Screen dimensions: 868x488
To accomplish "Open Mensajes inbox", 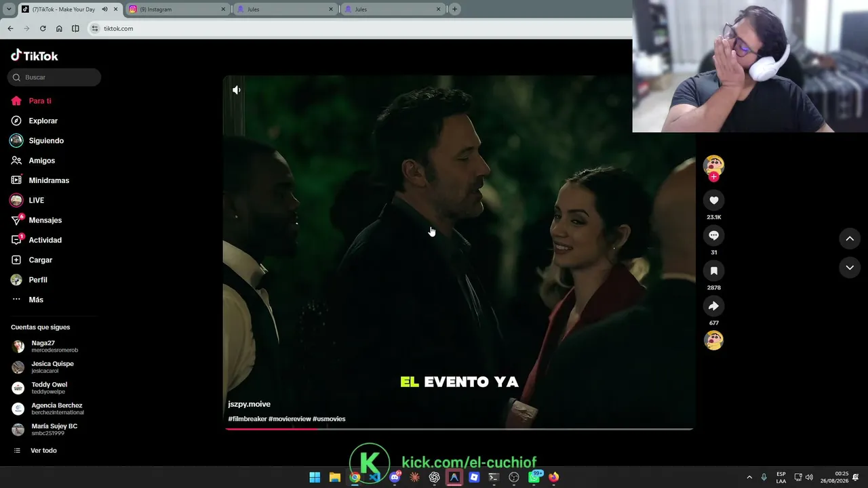I will coord(45,220).
